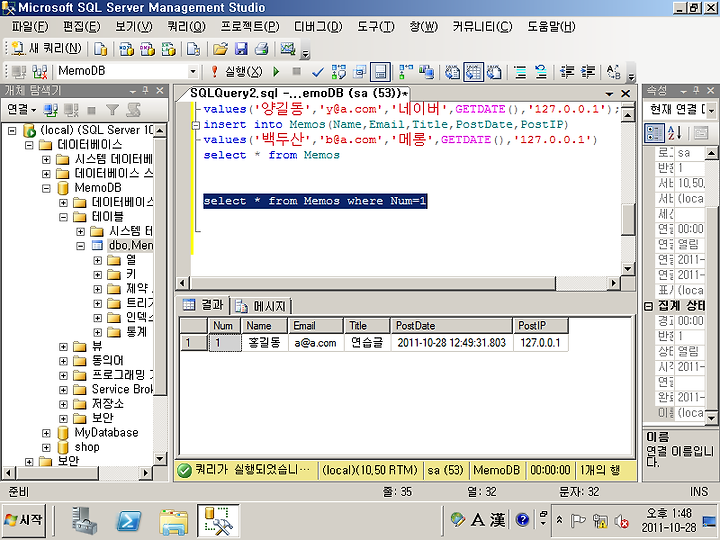The height and width of the screenshot is (540, 720).
Task: Select the cell with 127.0.0.1
Action: [x=540, y=343]
